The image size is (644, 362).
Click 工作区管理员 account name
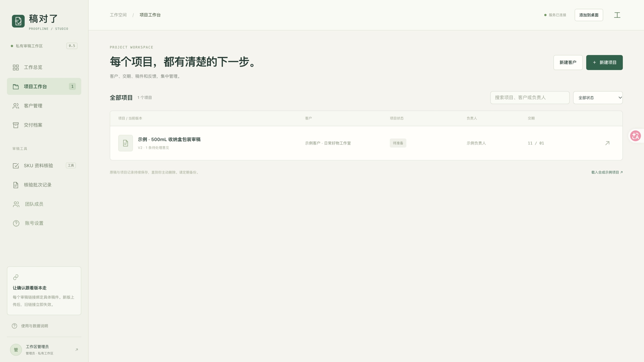pos(37,347)
